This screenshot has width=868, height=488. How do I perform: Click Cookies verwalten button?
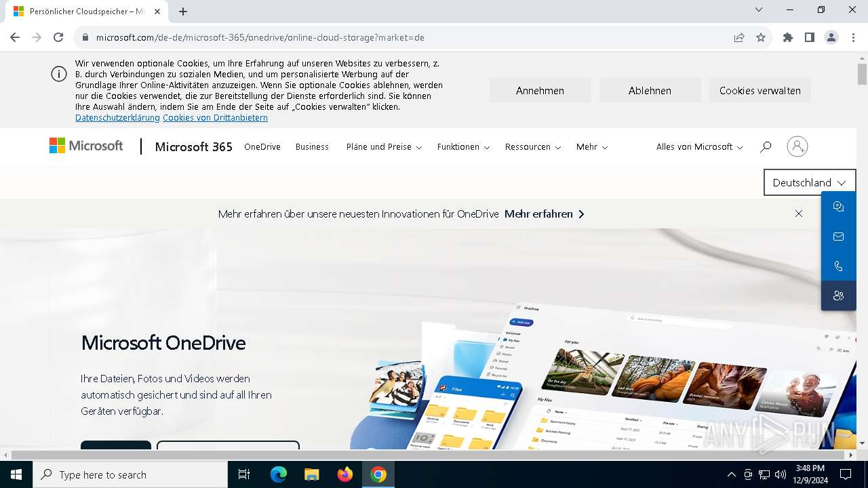pyautogui.click(x=760, y=90)
